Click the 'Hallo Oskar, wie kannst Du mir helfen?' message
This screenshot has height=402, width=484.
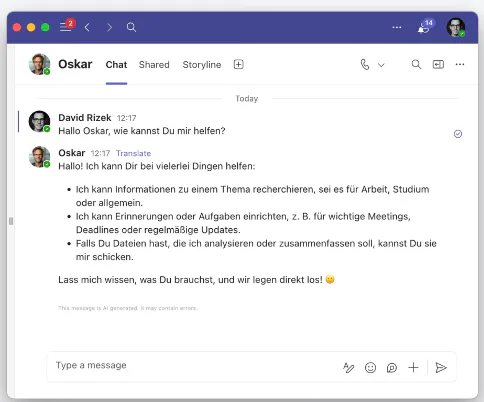pos(142,131)
